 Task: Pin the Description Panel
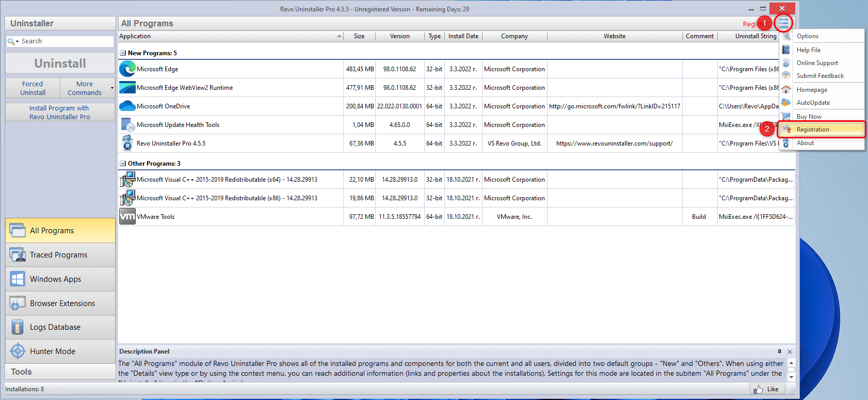779,351
